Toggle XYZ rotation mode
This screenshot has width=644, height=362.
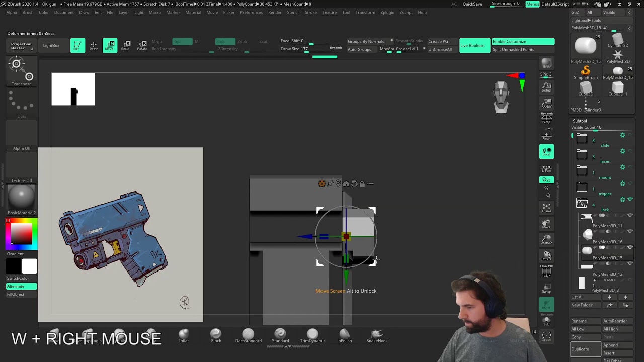tap(546, 179)
